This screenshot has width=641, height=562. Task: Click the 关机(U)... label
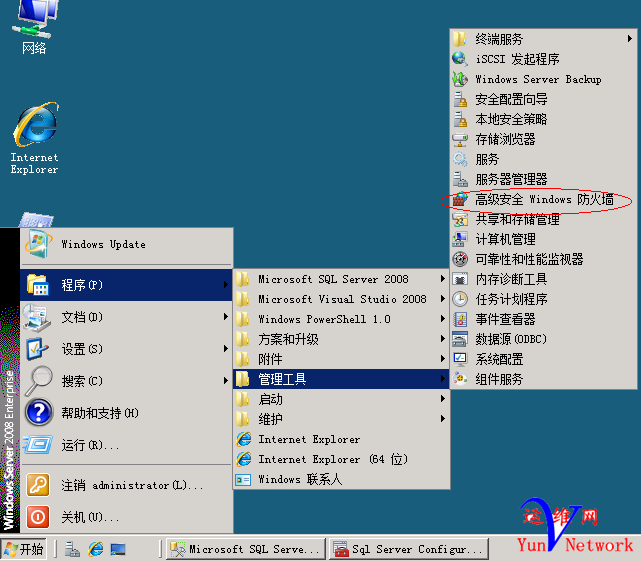(x=90, y=517)
